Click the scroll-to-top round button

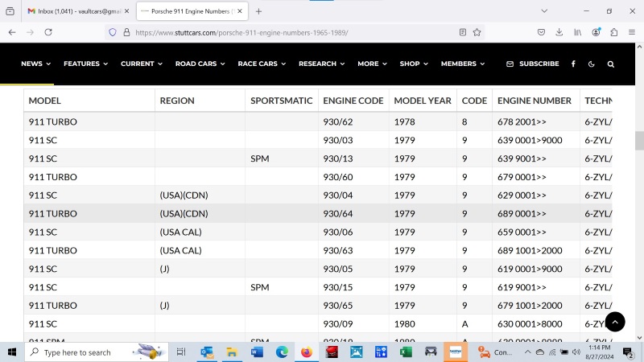pyautogui.click(x=615, y=322)
